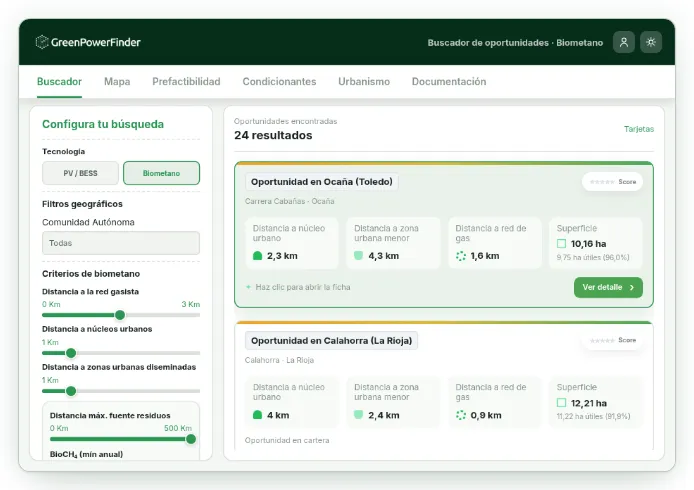This screenshot has height=490, width=694.
Task: Click the 'Distancia a núcleos urbanos' slider handle
Action: coord(71,353)
